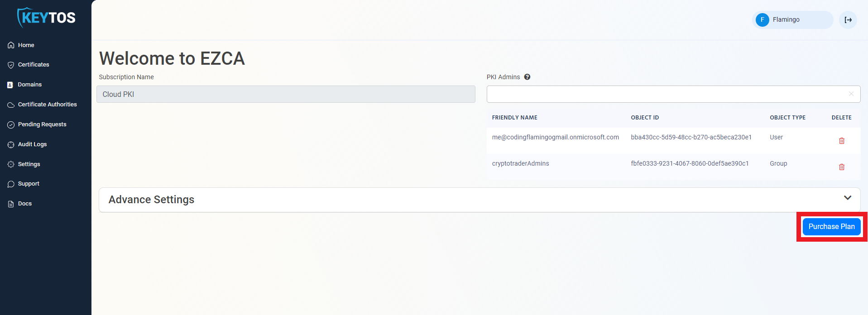
Task: Click the OBJECT ID column header
Action: (645, 118)
